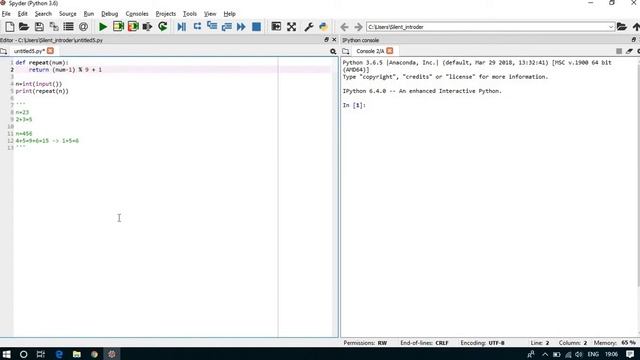The width and height of the screenshot is (640, 360).
Task: Select the Console 2/A tab
Action: tap(370, 51)
